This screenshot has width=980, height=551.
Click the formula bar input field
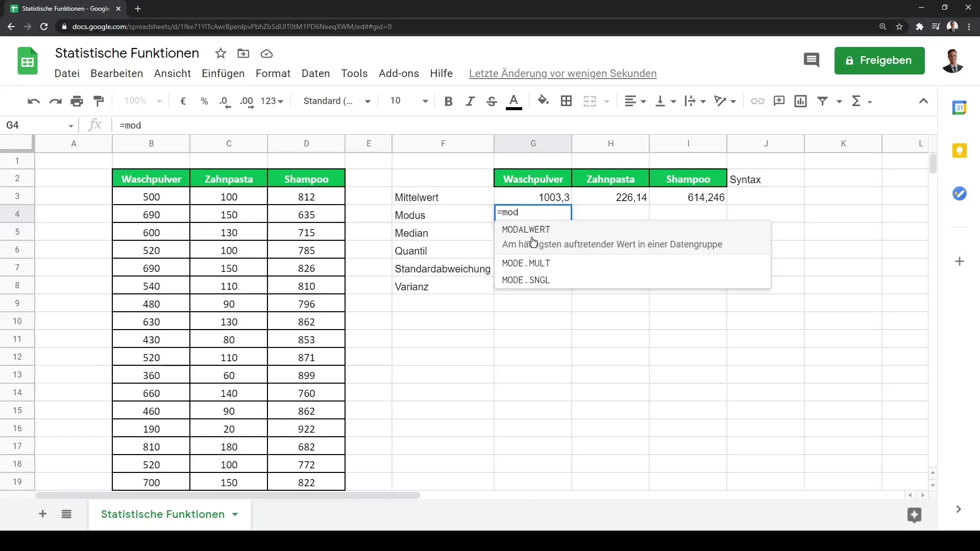510,125
